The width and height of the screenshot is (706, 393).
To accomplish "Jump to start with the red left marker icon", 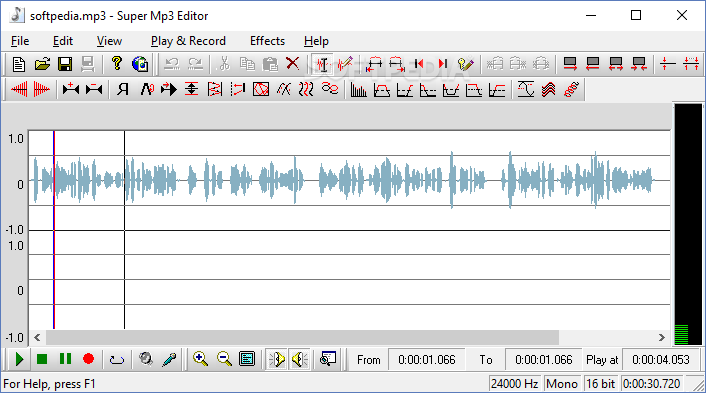I will [419, 64].
